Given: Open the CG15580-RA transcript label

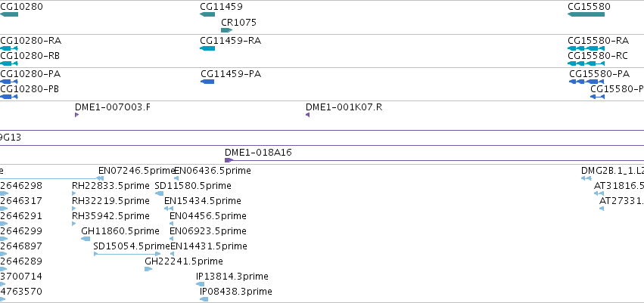Looking at the screenshot, I should 598,41.
